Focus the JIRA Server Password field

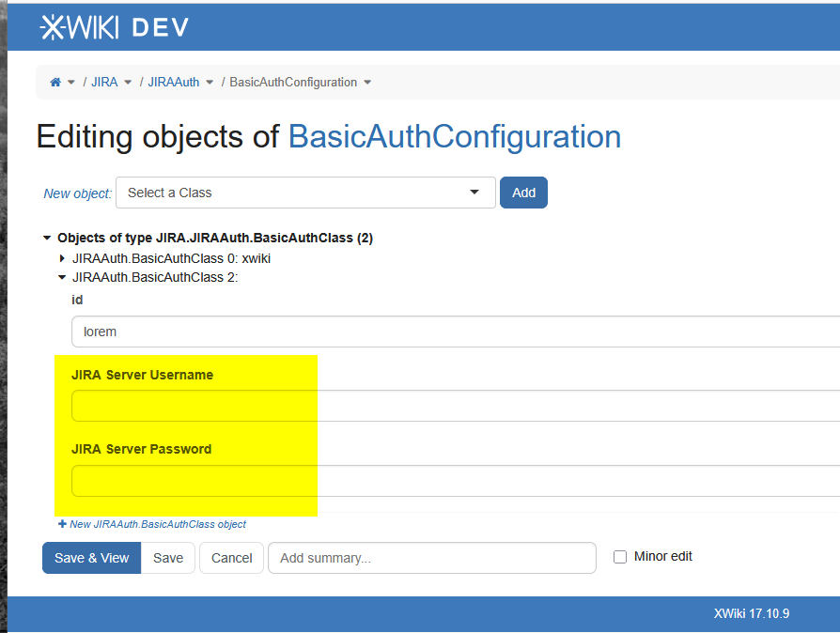[x=456, y=481]
